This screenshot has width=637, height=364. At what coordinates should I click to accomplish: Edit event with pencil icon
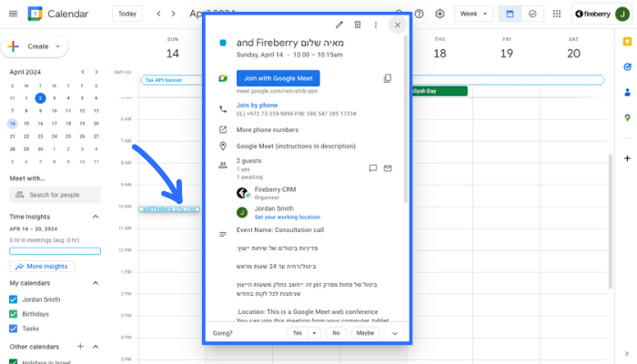[x=339, y=25]
